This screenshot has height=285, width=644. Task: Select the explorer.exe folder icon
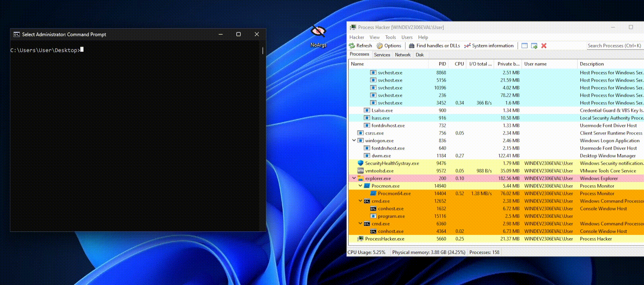click(361, 178)
